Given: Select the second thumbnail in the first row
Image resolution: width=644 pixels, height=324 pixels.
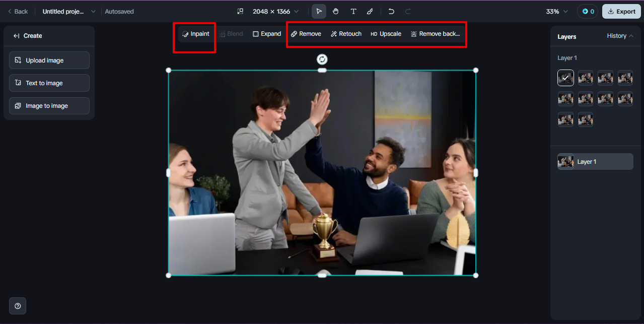Looking at the screenshot, I should tap(586, 78).
